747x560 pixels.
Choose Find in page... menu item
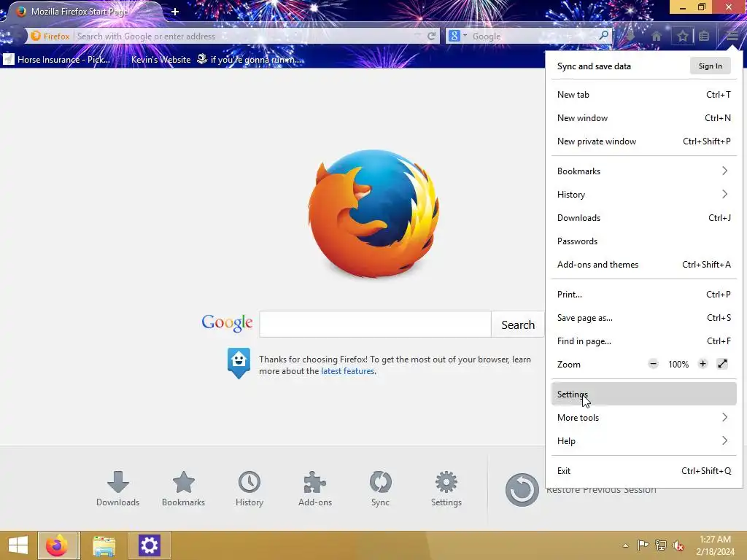coord(643,341)
